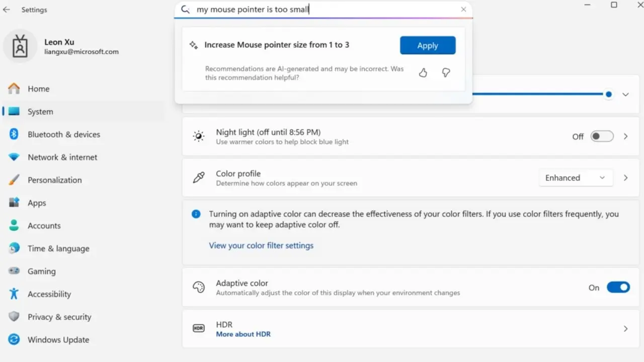Clear the search box with X icon
The width and height of the screenshot is (644, 362).
point(463,10)
